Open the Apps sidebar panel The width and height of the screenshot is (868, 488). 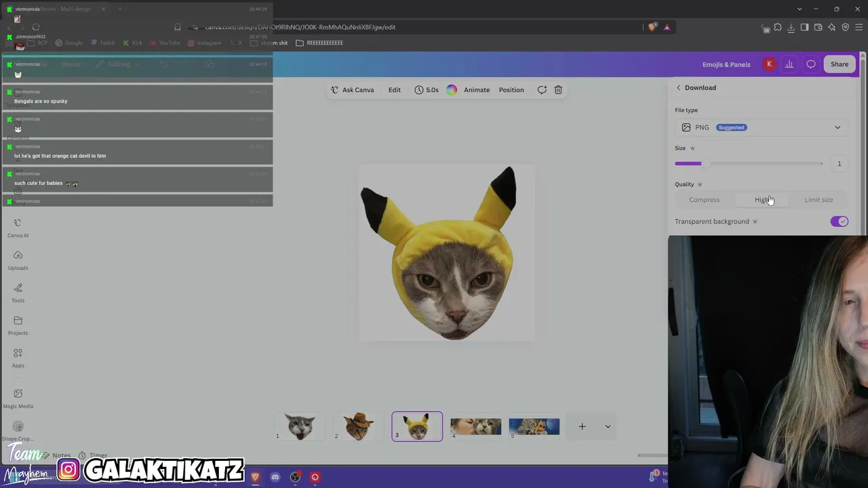point(18,359)
